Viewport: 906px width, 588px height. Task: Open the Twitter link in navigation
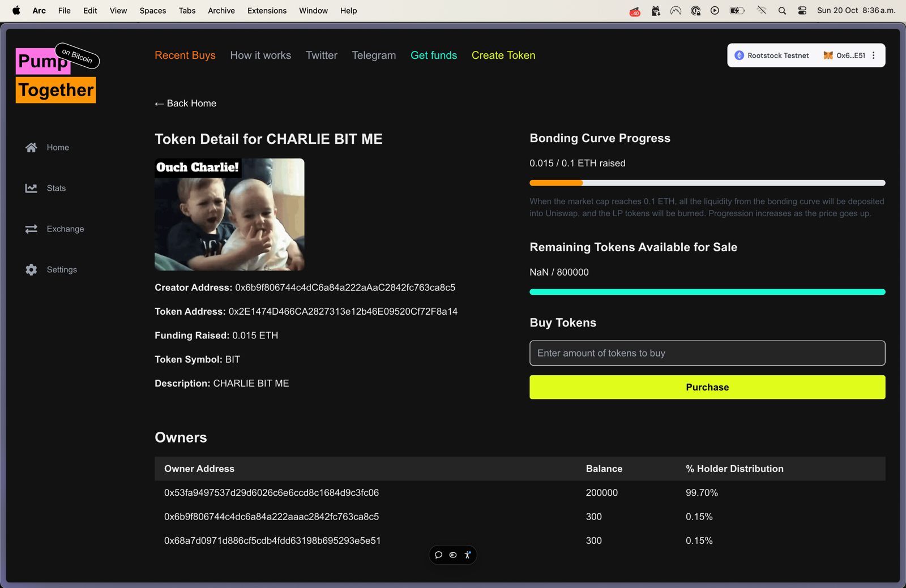[x=322, y=55]
